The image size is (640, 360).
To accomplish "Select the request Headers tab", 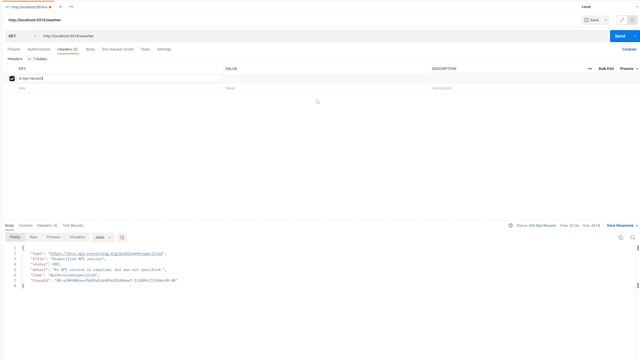I will coord(68,49).
